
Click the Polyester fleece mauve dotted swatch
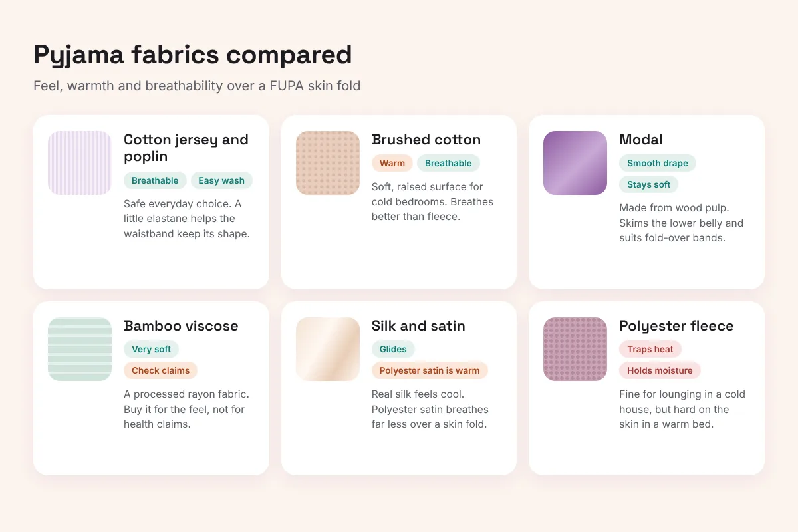click(575, 349)
